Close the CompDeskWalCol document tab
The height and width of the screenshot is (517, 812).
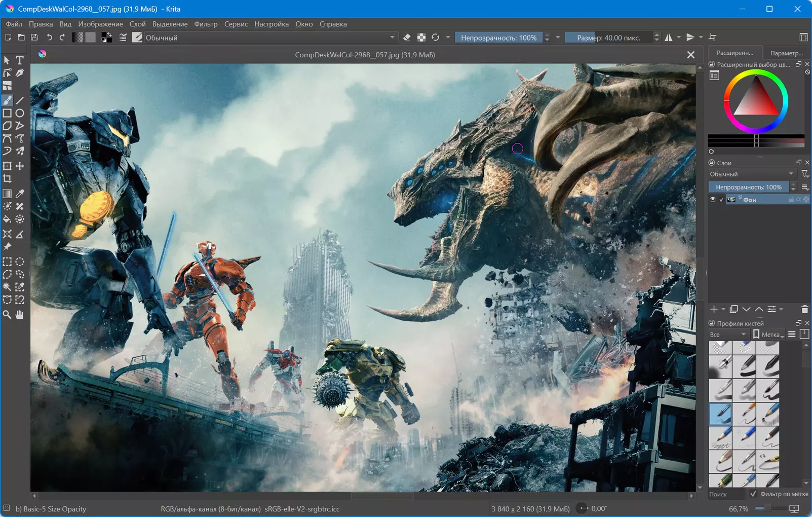[690, 55]
